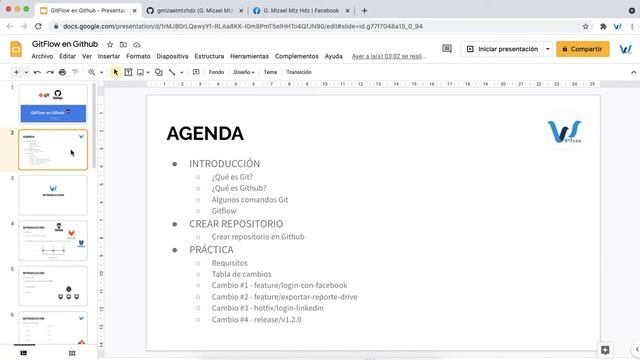Open the presentation options dropdown arrow

pos(548,49)
